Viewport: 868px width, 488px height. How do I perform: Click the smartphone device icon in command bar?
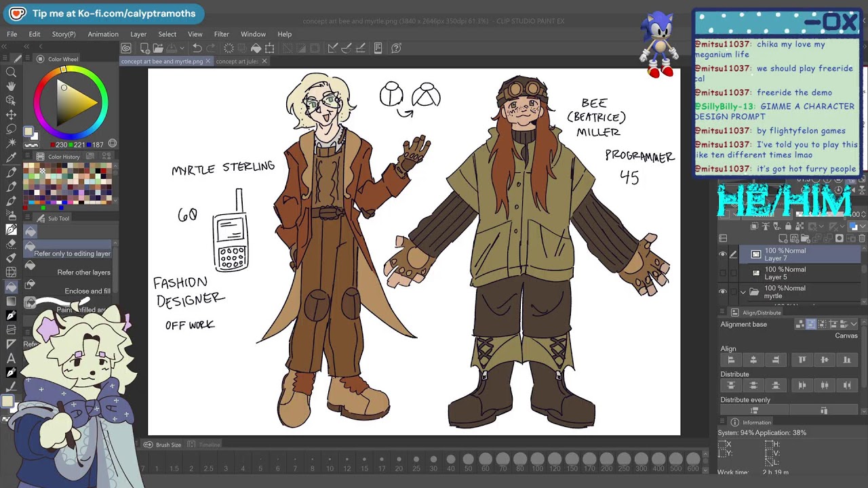click(378, 48)
